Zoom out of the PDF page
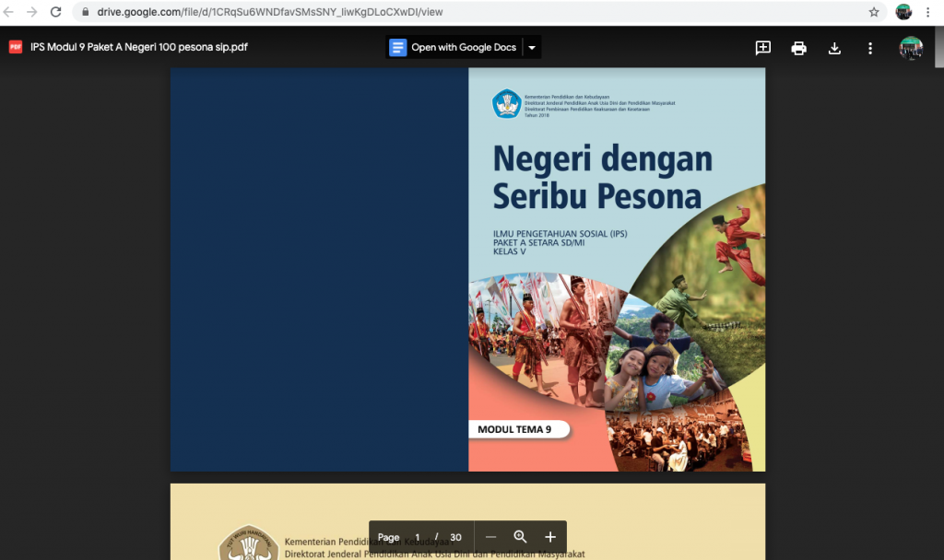Screen dimensions: 944x560 click(x=490, y=537)
